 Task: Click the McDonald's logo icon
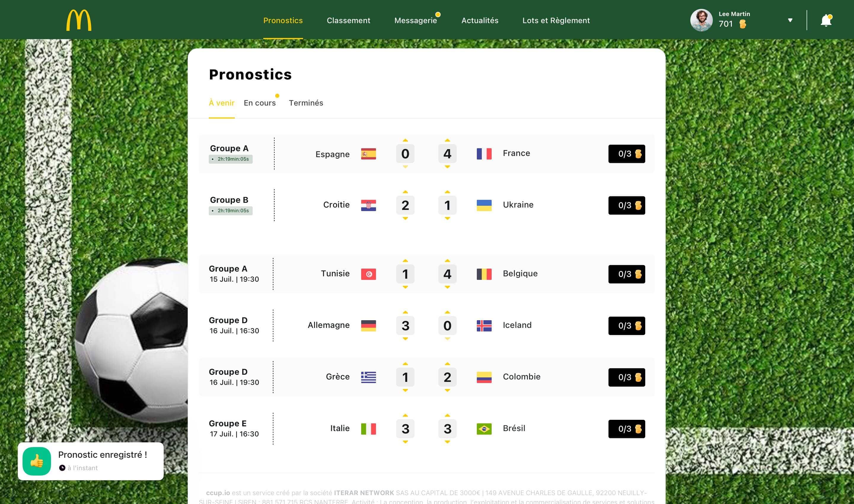pos(77,19)
